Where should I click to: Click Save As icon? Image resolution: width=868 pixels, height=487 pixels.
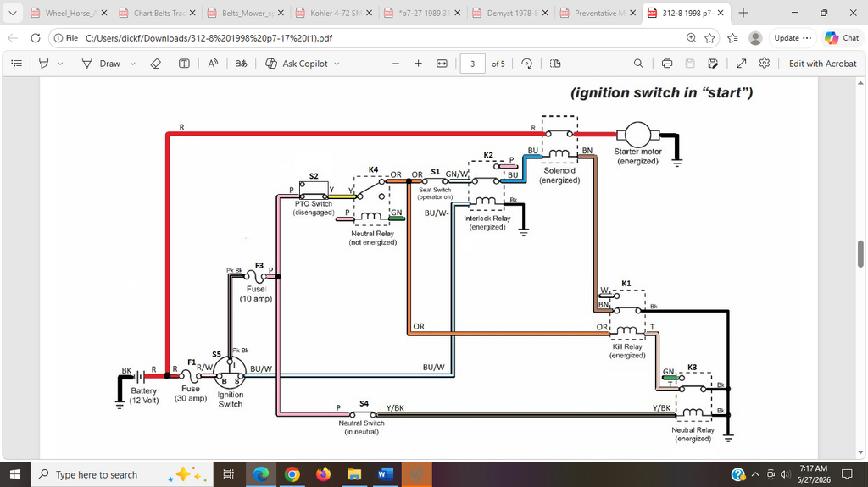[713, 64]
